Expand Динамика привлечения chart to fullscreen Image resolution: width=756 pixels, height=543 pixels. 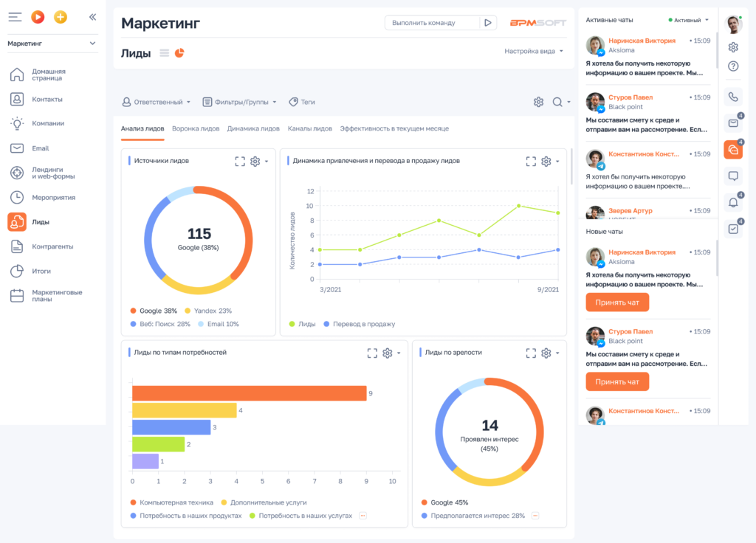[531, 162]
